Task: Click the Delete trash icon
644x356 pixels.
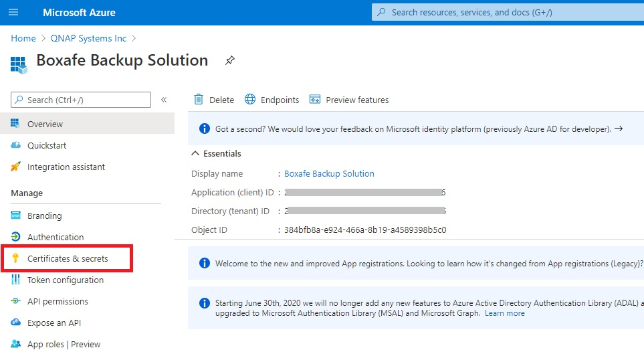Action: point(199,100)
